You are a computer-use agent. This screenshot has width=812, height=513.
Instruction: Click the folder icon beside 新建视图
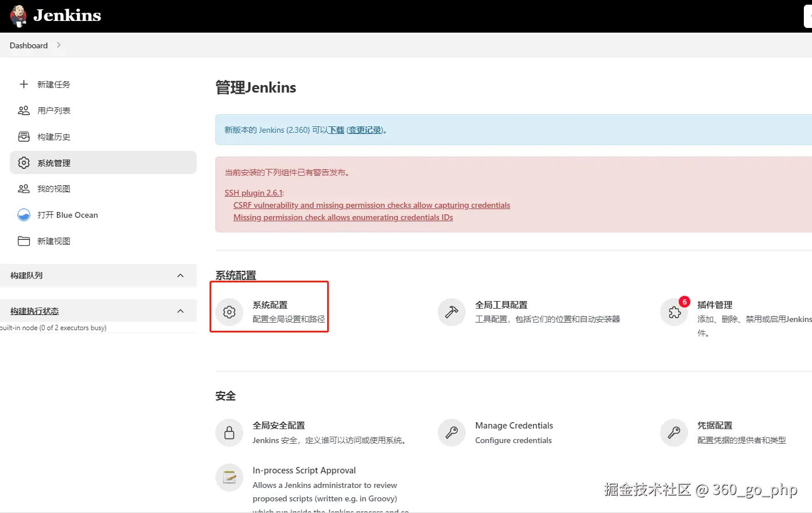pos(24,241)
